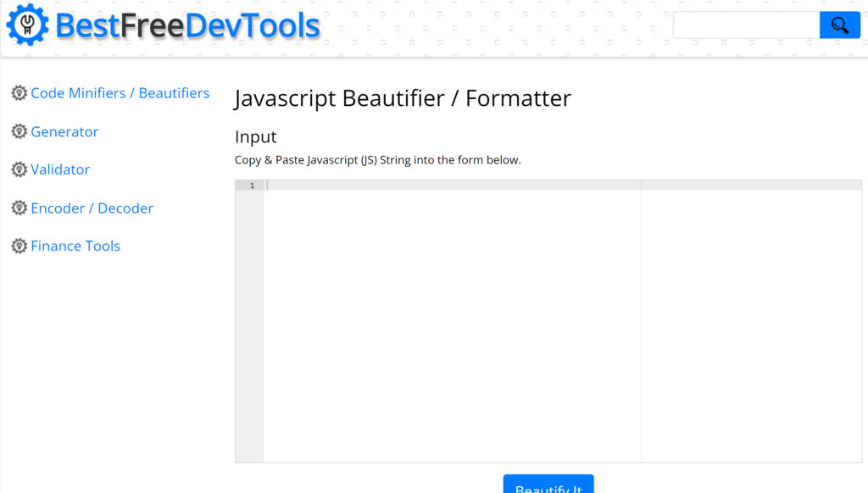868x493 pixels.
Task: Expand the Code Minifiers / Beautifiers menu
Action: tap(120, 93)
